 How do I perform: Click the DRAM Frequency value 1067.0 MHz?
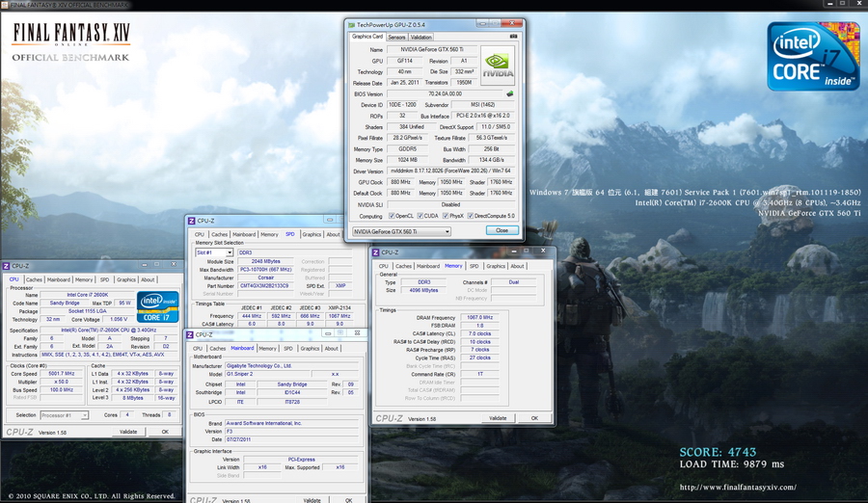[480, 318]
